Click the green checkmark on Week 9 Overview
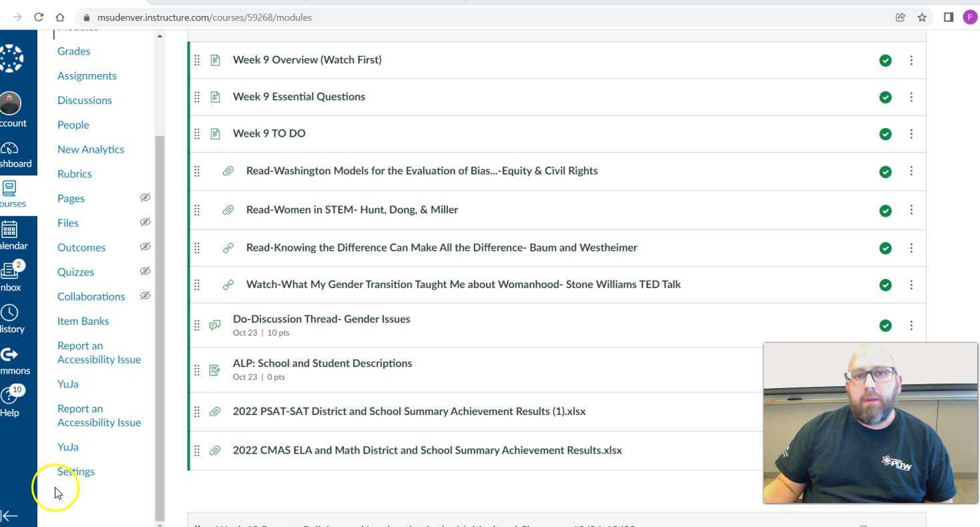The image size is (980, 527). click(x=885, y=60)
